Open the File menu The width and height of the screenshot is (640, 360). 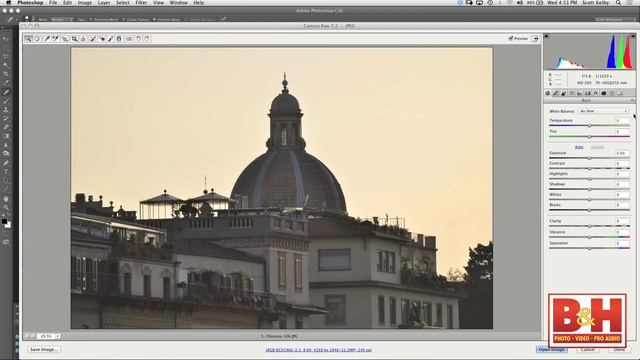point(53,2)
